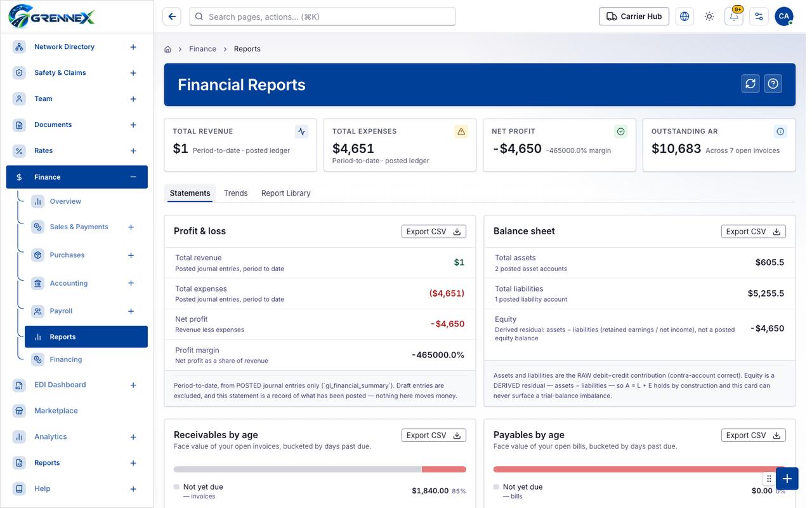Click the Grennex logo

click(51, 16)
